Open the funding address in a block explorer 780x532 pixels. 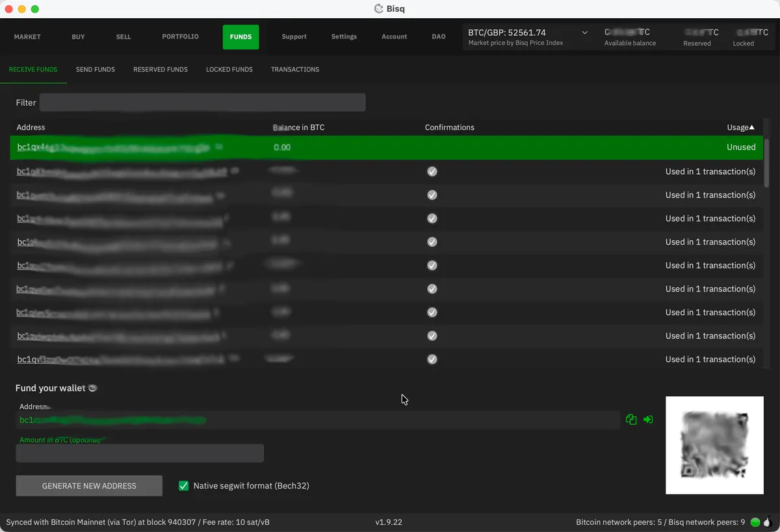647,419
